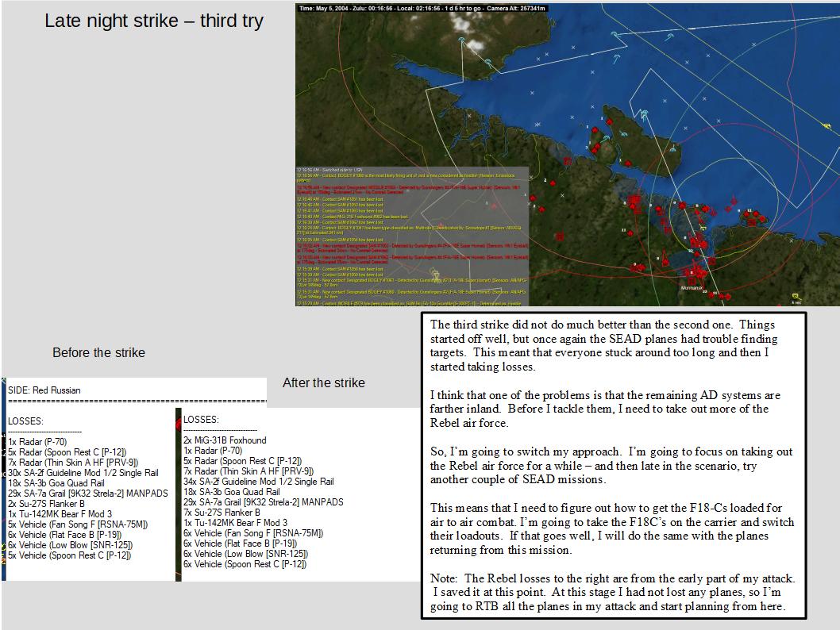Image resolution: width=840 pixels, height=630 pixels.
Task: Click '1x Tu-142MK Bear F Mod 3' in After list
Action: (x=235, y=522)
